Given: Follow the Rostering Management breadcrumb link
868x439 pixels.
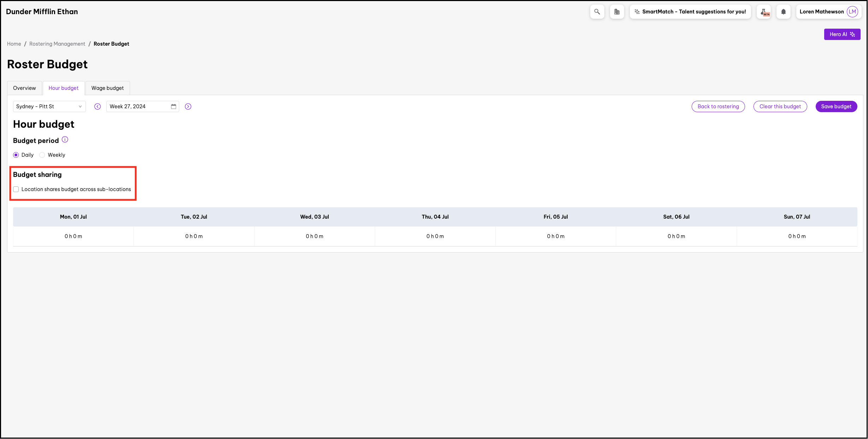Looking at the screenshot, I should click(57, 44).
